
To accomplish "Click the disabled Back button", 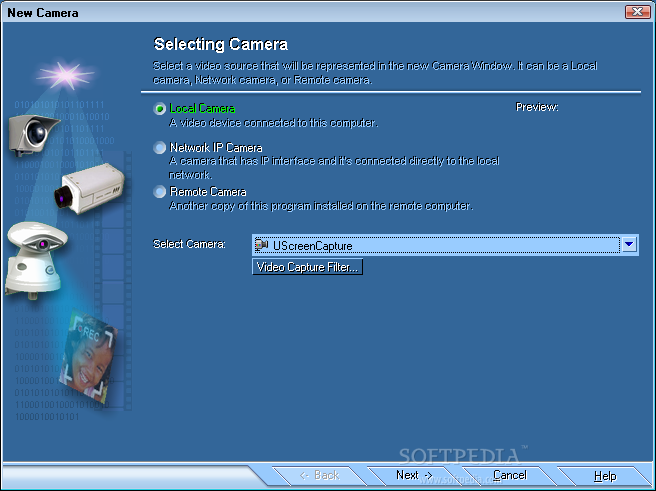I will 319,476.
